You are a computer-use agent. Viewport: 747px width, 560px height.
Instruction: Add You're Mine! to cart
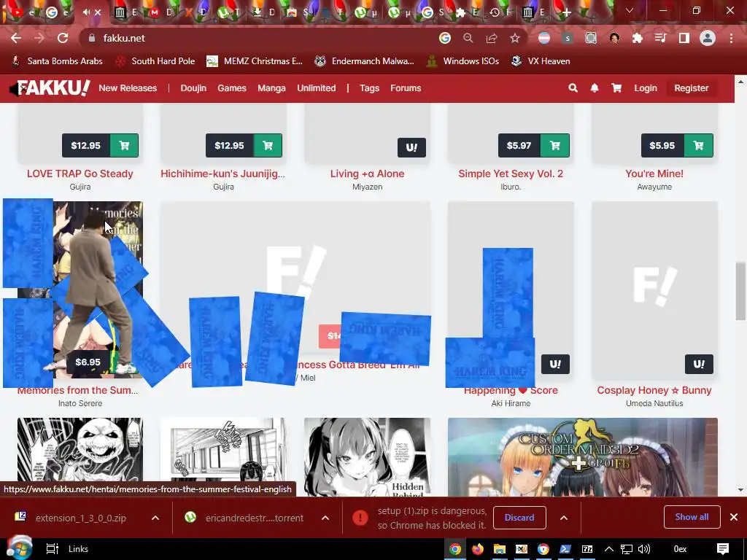[x=698, y=146]
